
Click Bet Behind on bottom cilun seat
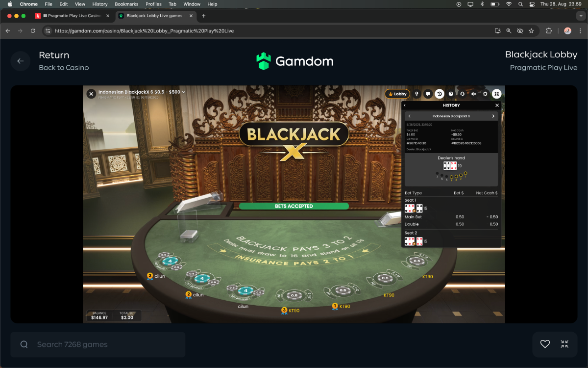[x=239, y=298]
